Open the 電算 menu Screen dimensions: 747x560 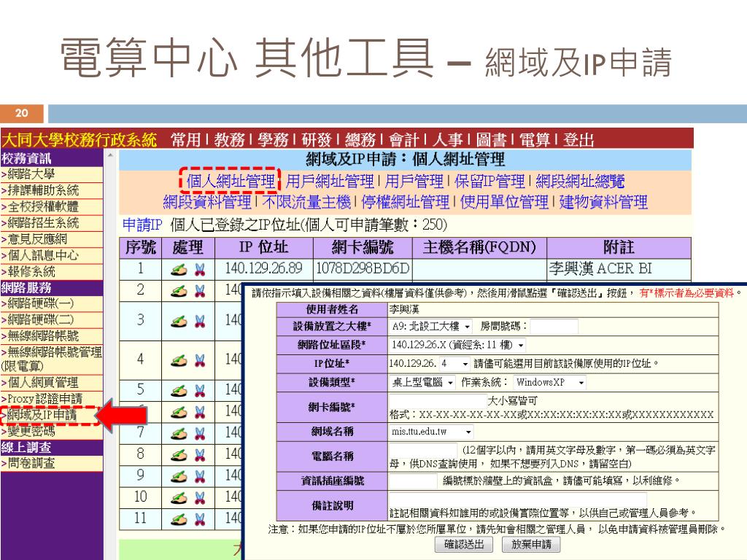pyautogui.click(x=535, y=139)
